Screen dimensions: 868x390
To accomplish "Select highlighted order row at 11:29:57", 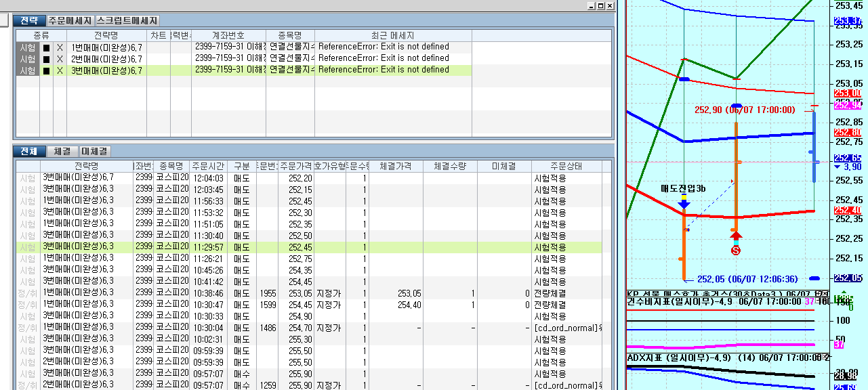I will (308, 247).
